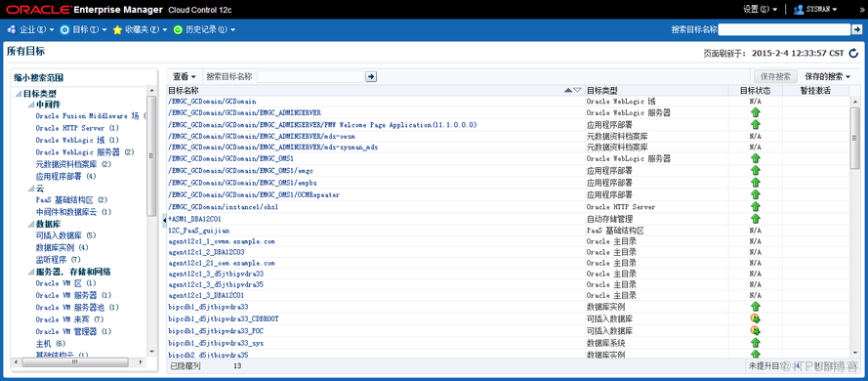This screenshot has width=868, height=381.
Task: Filter by Oracle WebLogic 域 (1)
Action: tap(77, 140)
